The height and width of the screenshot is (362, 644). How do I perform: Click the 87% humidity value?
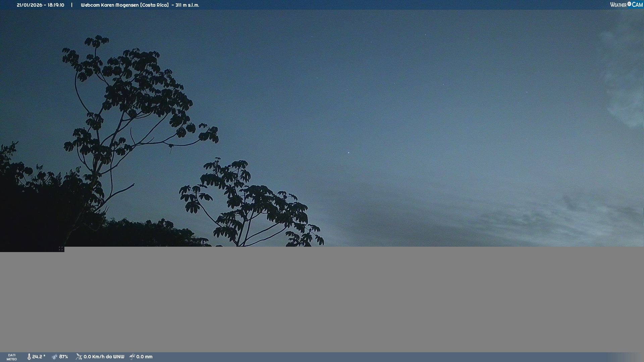tap(63, 357)
